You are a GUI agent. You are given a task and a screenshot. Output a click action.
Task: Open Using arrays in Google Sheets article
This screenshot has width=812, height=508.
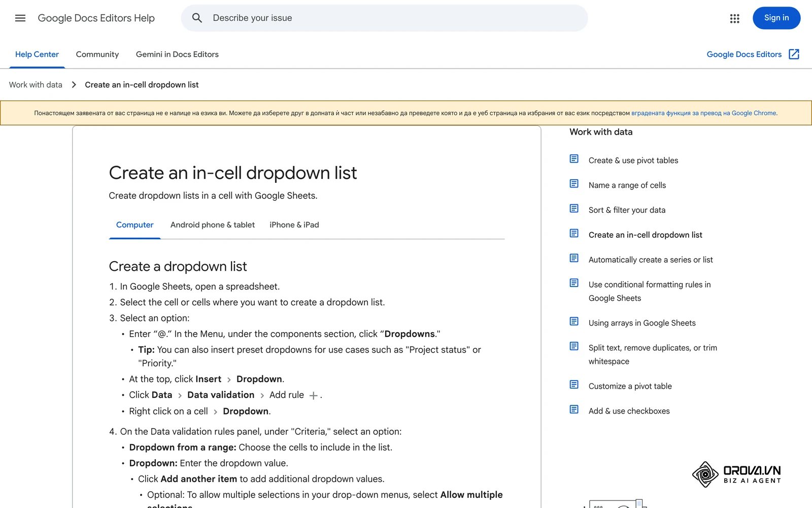pos(642,323)
